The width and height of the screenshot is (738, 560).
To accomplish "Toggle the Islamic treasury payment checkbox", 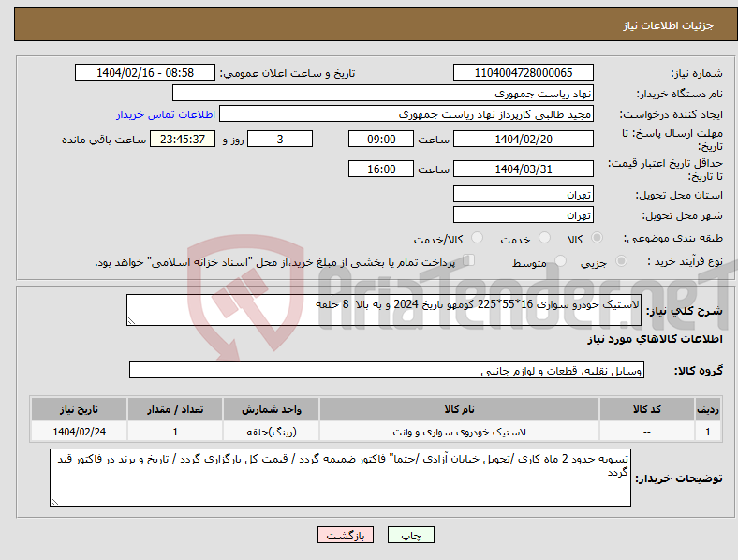I will coord(469,259).
